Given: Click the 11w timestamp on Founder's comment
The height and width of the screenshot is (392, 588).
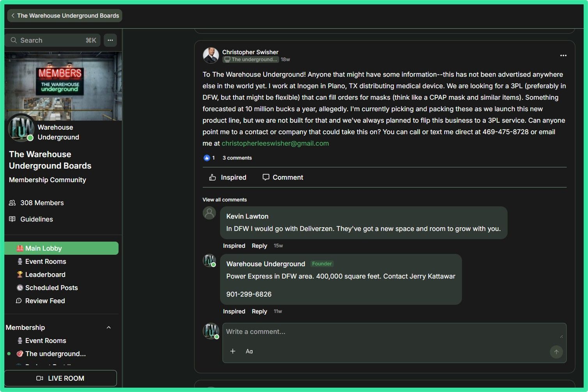Looking at the screenshot, I should [278, 311].
